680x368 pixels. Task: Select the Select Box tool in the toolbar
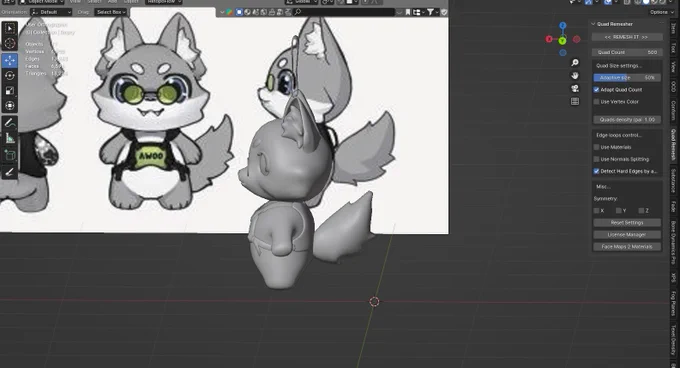point(10,29)
